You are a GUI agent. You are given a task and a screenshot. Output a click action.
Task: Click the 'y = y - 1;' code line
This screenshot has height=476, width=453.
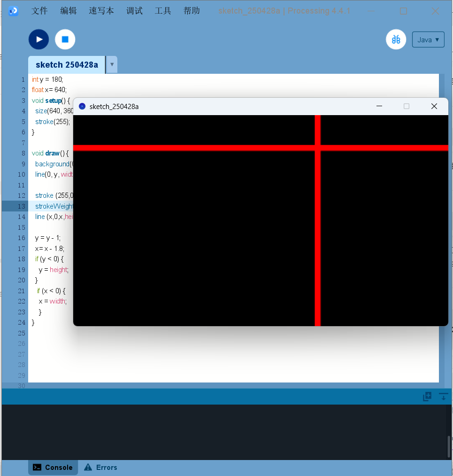point(47,238)
